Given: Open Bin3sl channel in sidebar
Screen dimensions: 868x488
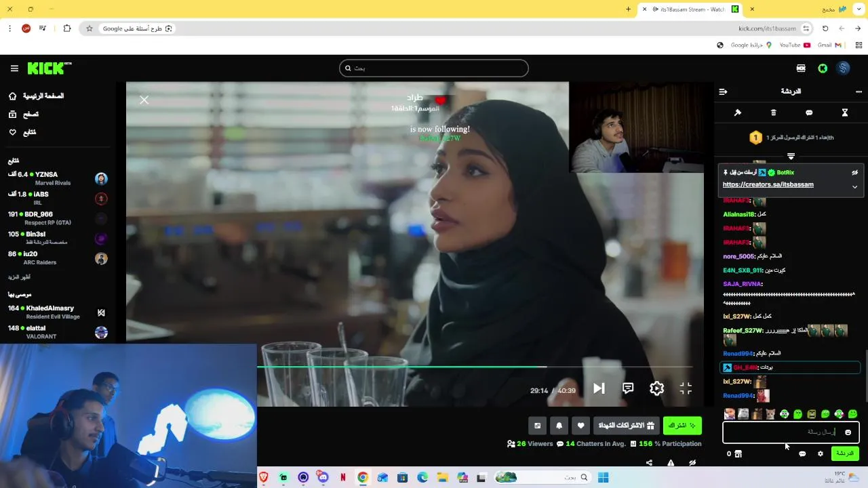Looking at the screenshot, I should point(58,238).
